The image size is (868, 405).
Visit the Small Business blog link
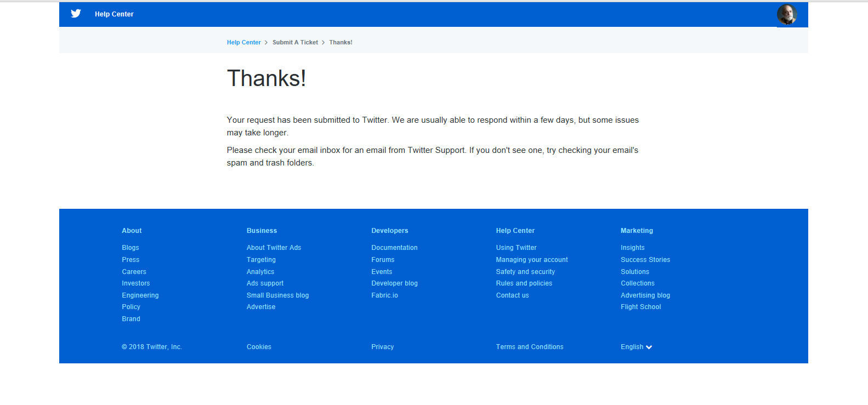277,295
